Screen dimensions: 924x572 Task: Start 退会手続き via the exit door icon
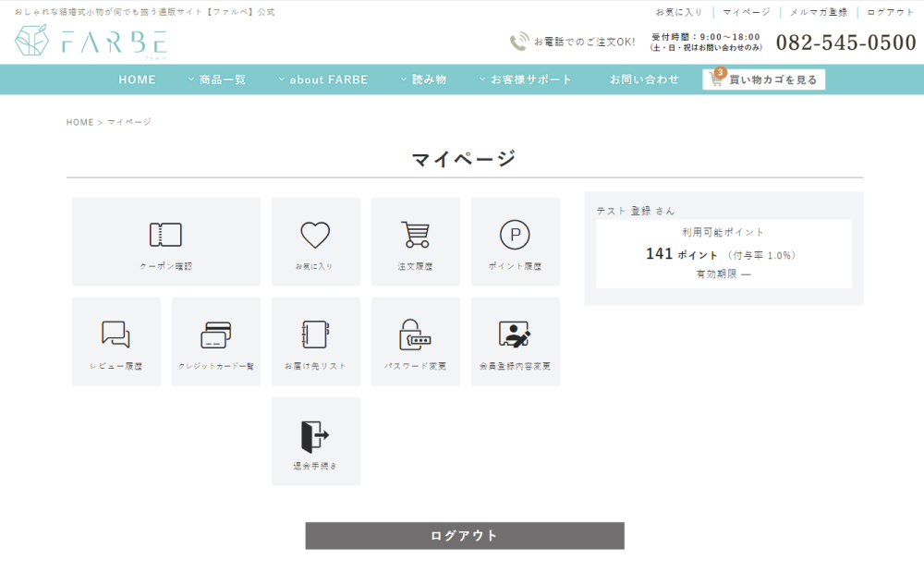tap(315, 433)
